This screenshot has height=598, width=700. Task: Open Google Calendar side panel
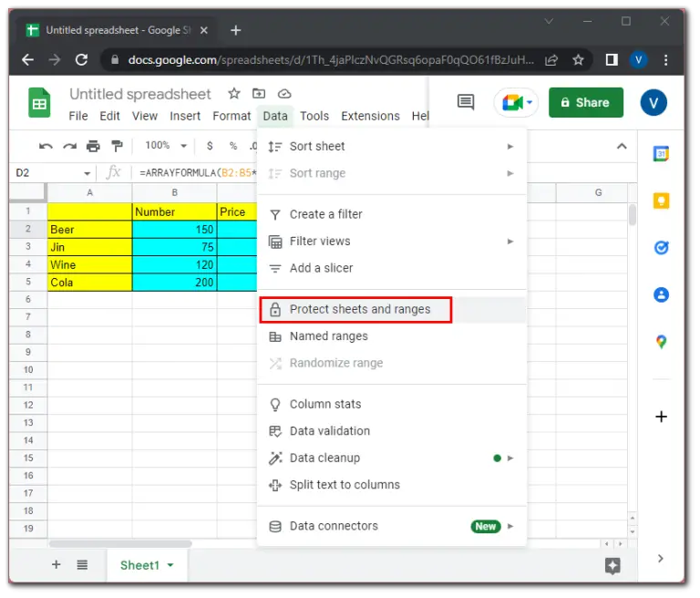661,154
